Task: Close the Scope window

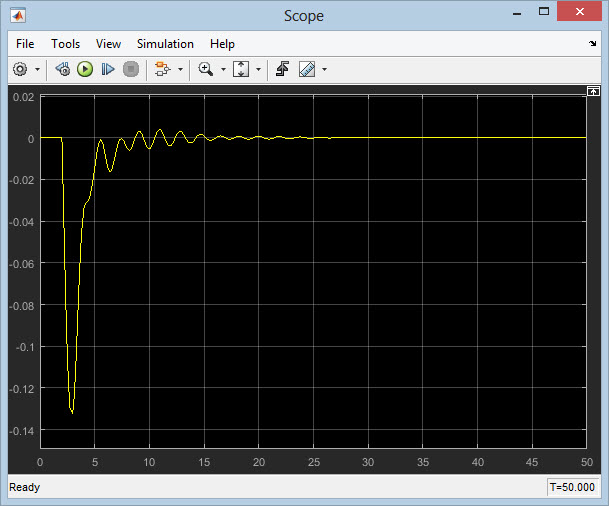Action: 579,11
